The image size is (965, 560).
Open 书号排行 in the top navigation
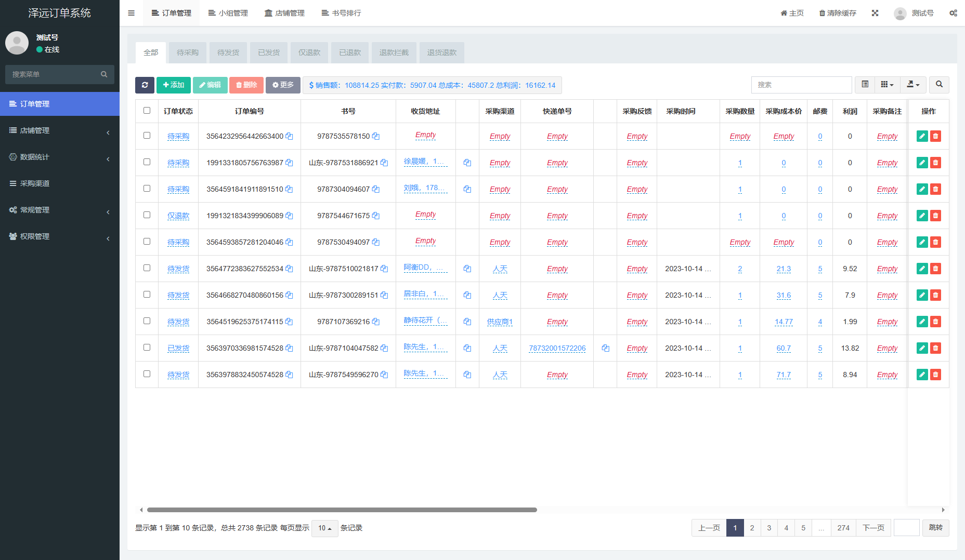click(341, 13)
